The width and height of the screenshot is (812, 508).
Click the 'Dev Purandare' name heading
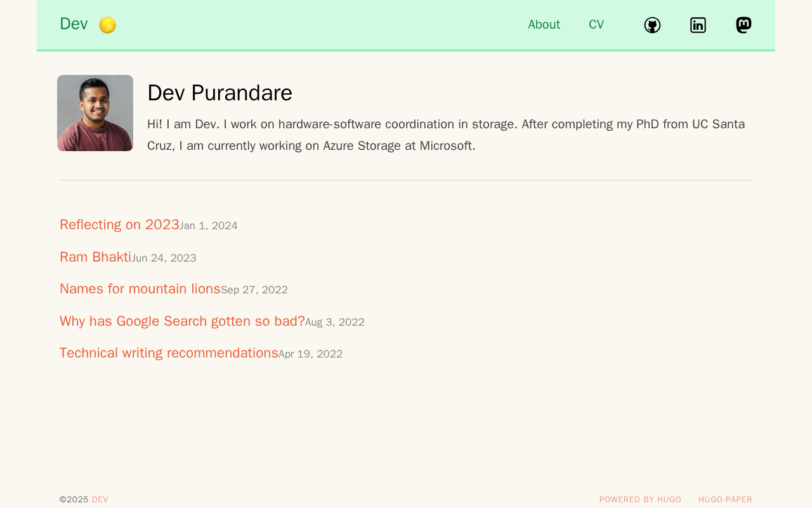point(219,93)
